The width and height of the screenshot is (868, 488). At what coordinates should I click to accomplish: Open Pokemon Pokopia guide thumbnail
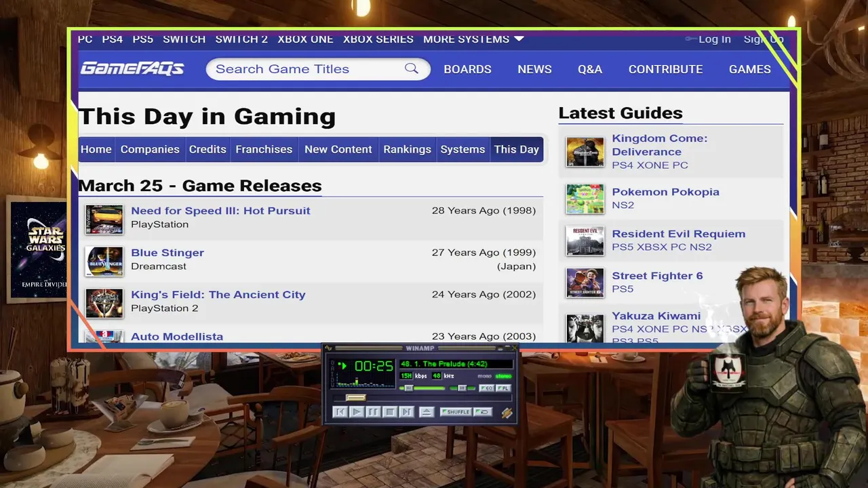[x=585, y=199]
